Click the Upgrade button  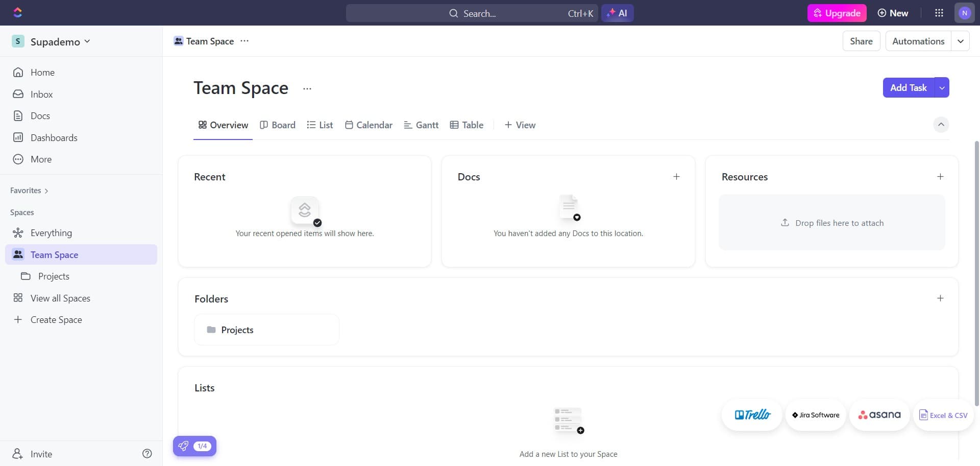pos(837,13)
